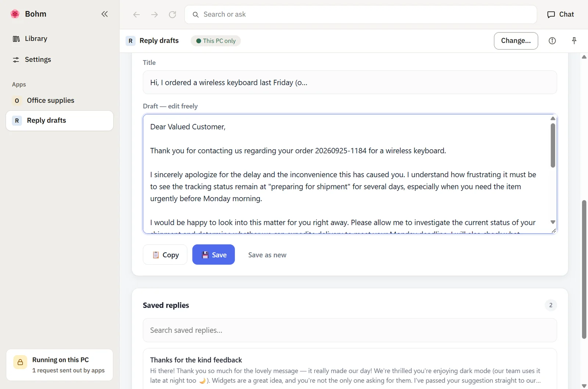Click the Reply drafts R badge in header
The width and height of the screenshot is (588, 389).
pos(130,41)
